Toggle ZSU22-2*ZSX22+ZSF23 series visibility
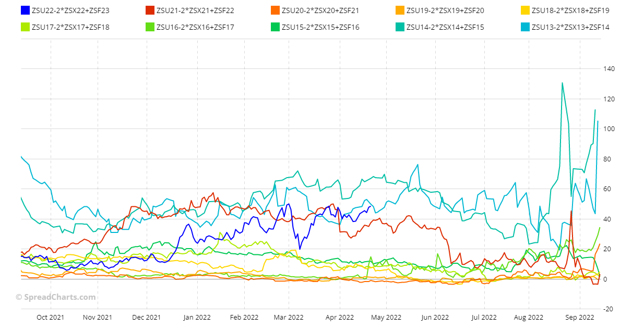Image resolution: width=644 pixels, height=328 pixels. pyautogui.click(x=70, y=10)
